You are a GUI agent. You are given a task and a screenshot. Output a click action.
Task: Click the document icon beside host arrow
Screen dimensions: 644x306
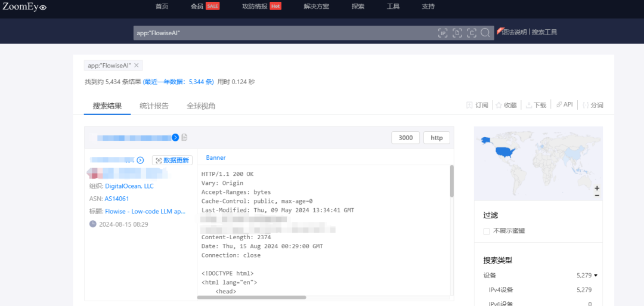pyautogui.click(x=184, y=137)
